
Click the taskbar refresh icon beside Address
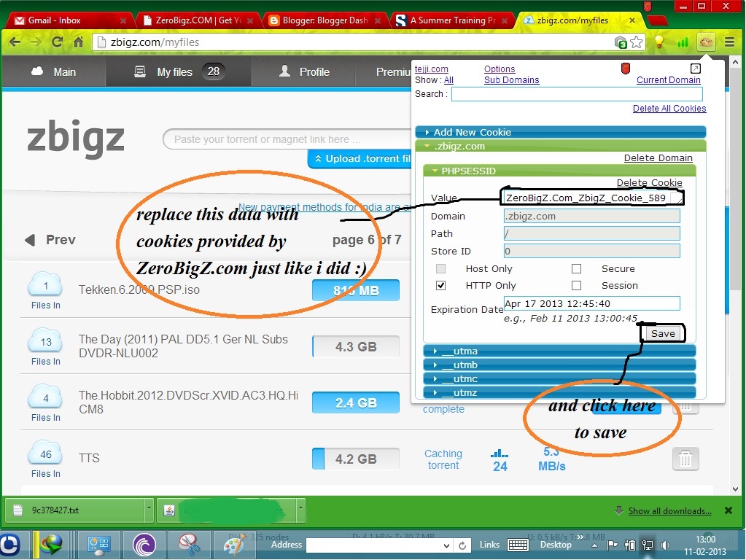pos(462,545)
